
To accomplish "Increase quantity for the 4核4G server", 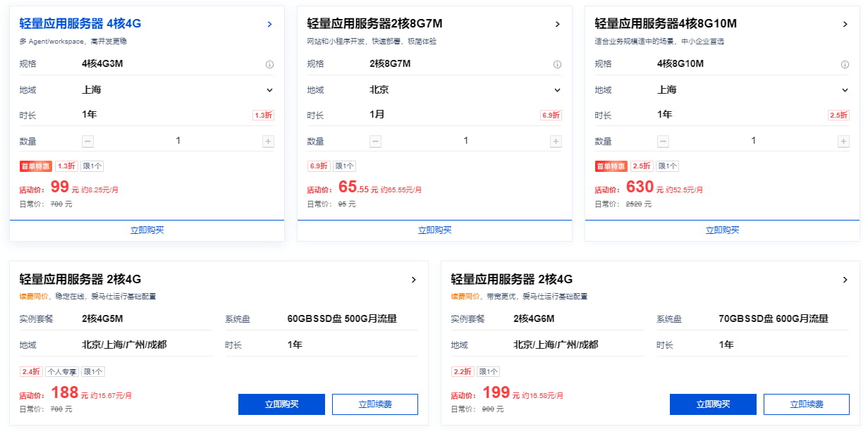I will pos(268,141).
